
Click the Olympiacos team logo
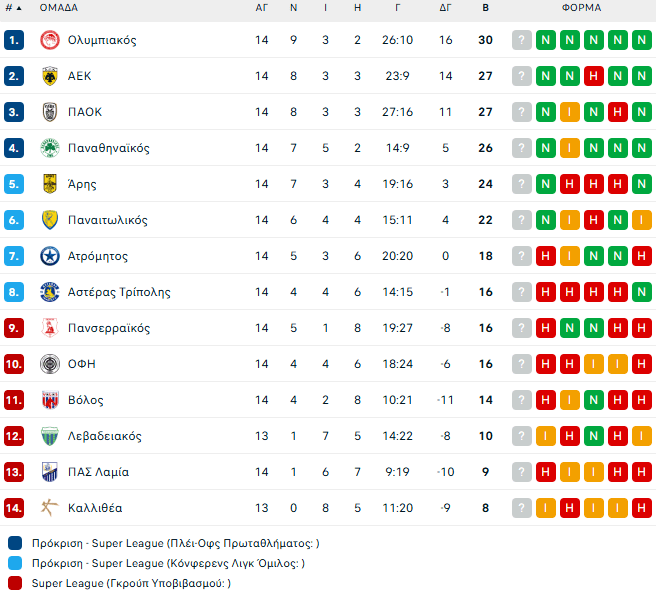pos(49,40)
